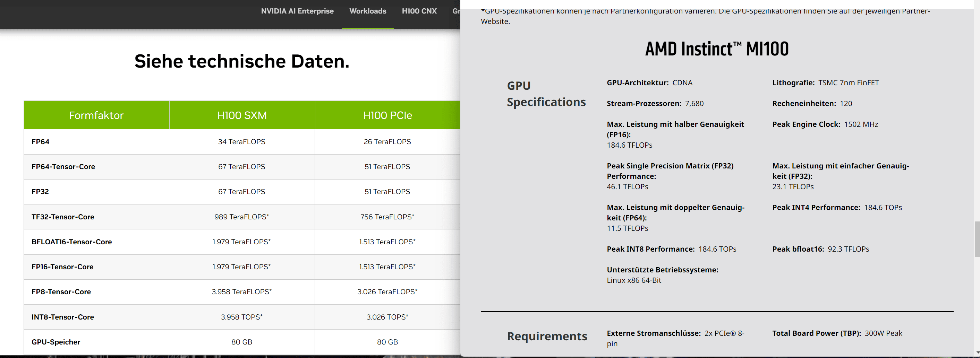Click the Stream-Prozessoren 7,680 entry
Viewport: 980px width, 358px height.
655,104
